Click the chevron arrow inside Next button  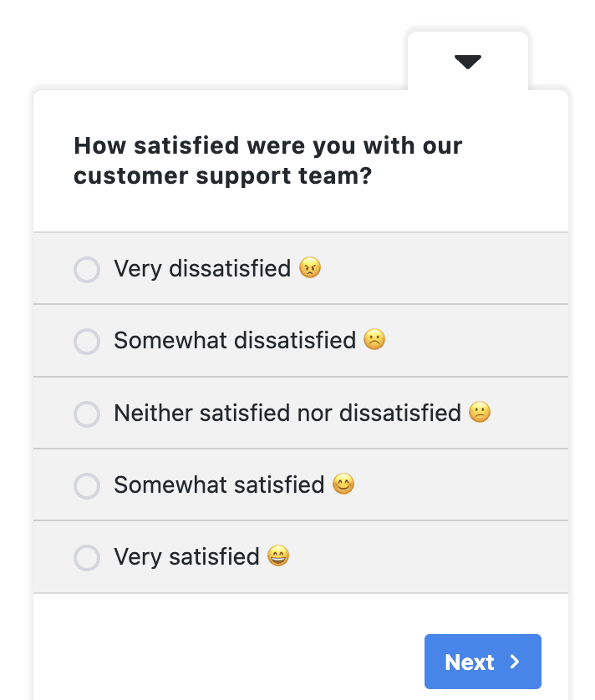(x=515, y=662)
